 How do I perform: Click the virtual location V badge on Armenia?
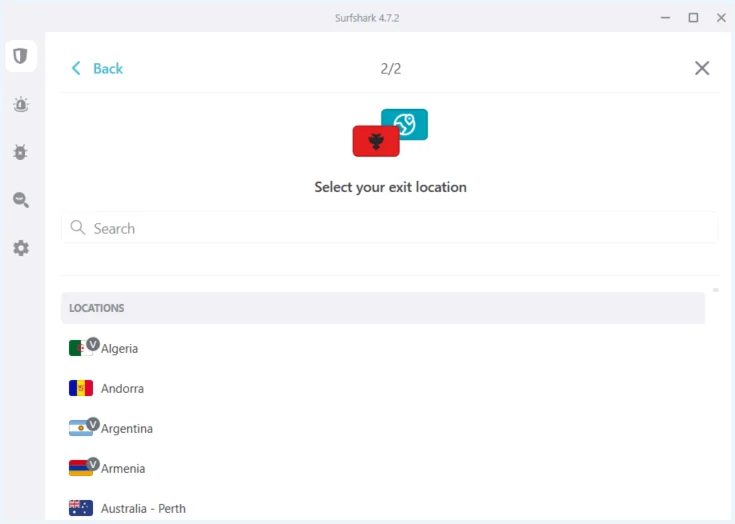pos(93,464)
